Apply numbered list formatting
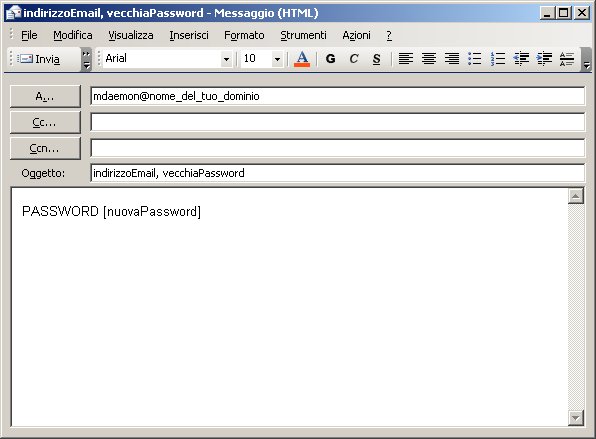 [x=498, y=59]
